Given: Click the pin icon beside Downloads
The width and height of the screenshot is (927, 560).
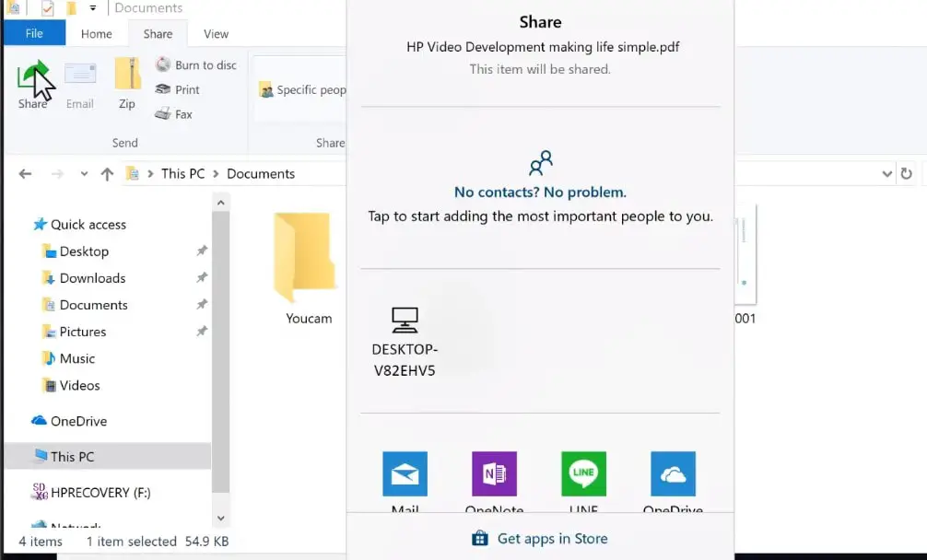Looking at the screenshot, I should (202, 277).
